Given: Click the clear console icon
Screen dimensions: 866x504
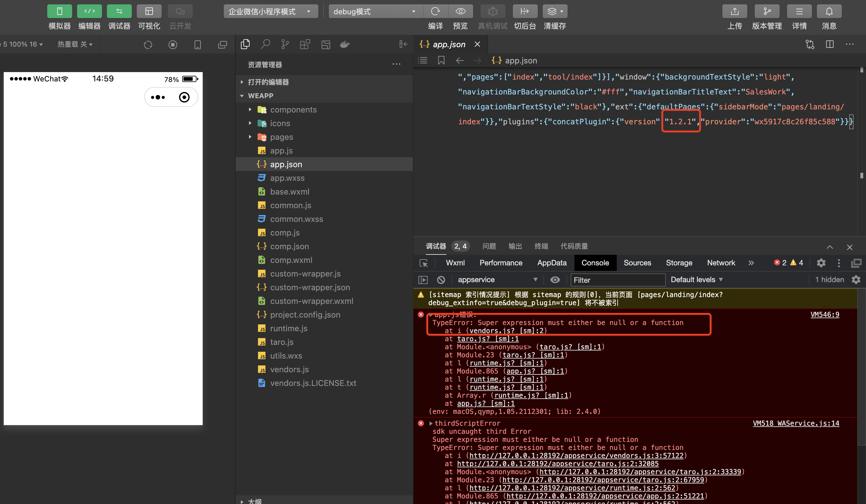Looking at the screenshot, I should pos(441,280).
